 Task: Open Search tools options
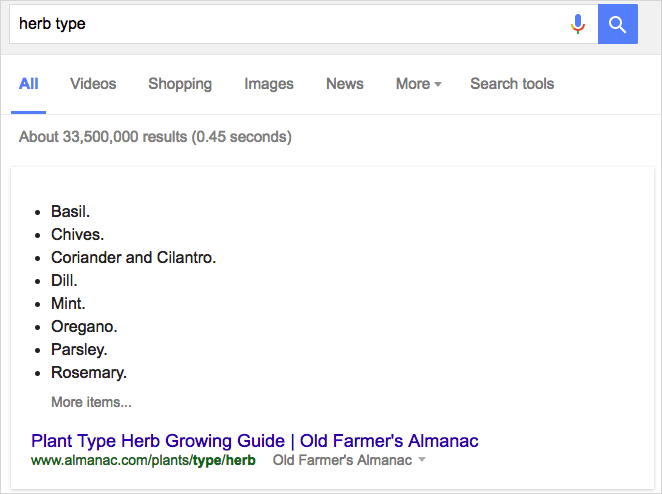(x=512, y=84)
